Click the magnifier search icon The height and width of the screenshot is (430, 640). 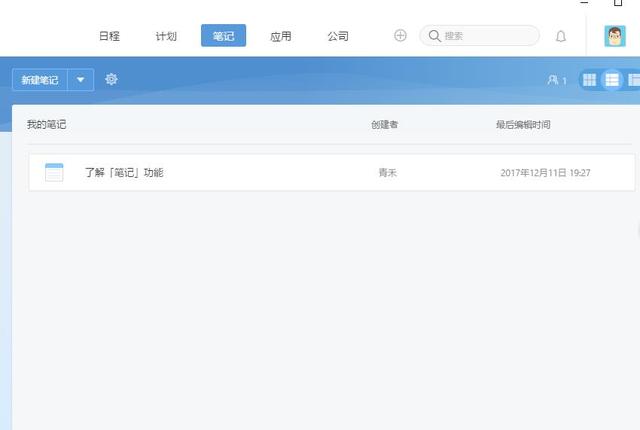click(x=435, y=36)
